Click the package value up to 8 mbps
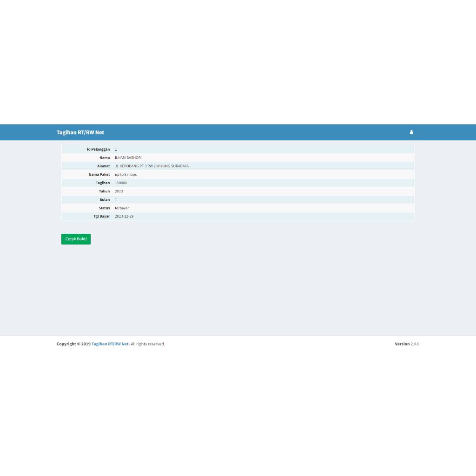The width and height of the screenshot is (476, 476). (126, 175)
